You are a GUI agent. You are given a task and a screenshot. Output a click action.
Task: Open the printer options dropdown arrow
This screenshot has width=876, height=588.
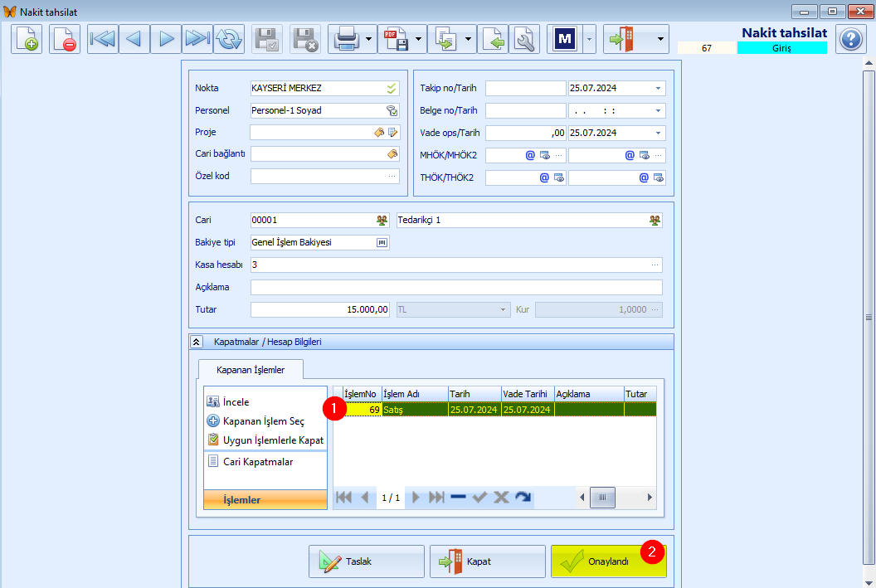pyautogui.click(x=368, y=39)
